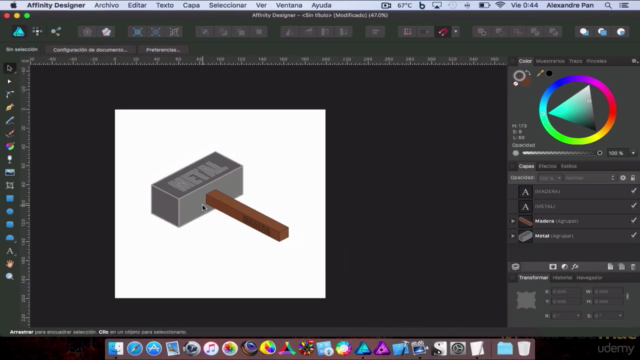The image size is (640, 360).
Task: Open the Ayuda menu
Action: click(x=321, y=5)
